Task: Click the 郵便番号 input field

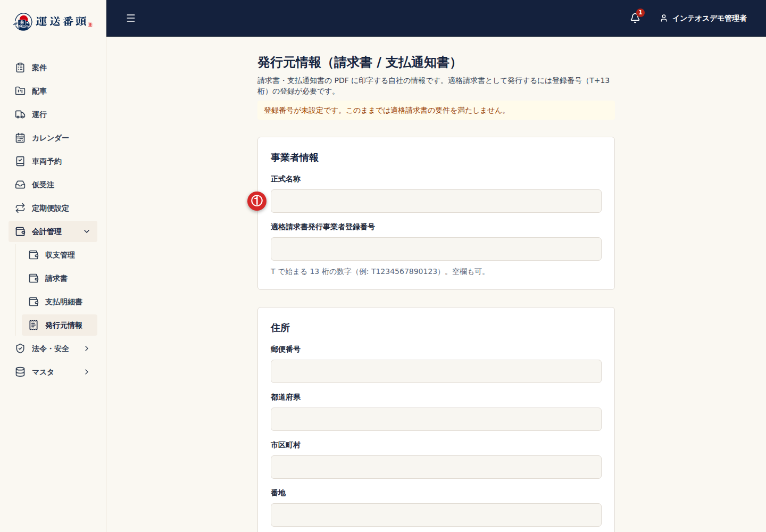Action: pos(436,371)
